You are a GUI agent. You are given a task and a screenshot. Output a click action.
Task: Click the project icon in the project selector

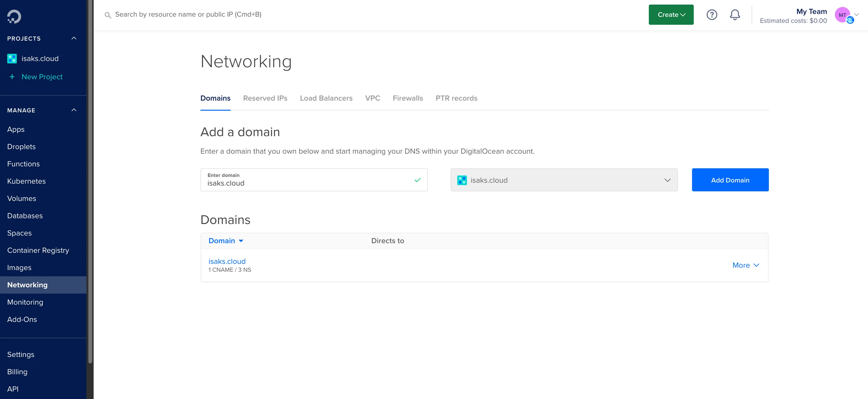462,180
